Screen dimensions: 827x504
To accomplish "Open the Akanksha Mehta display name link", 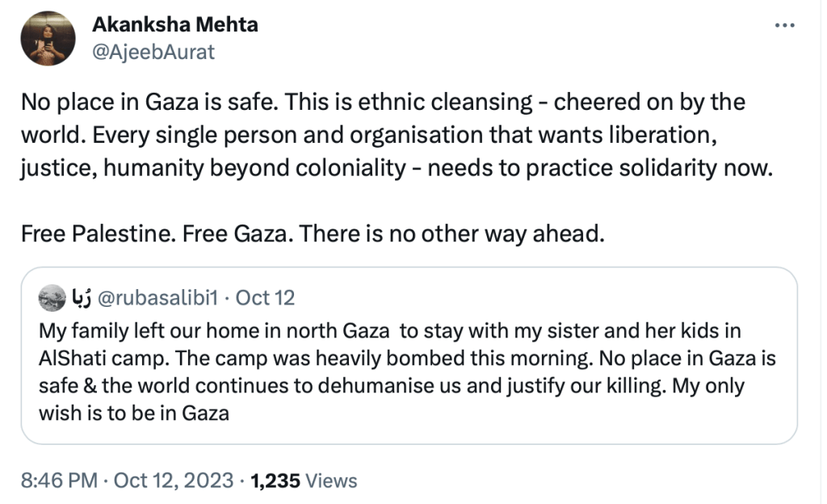I will click(174, 24).
